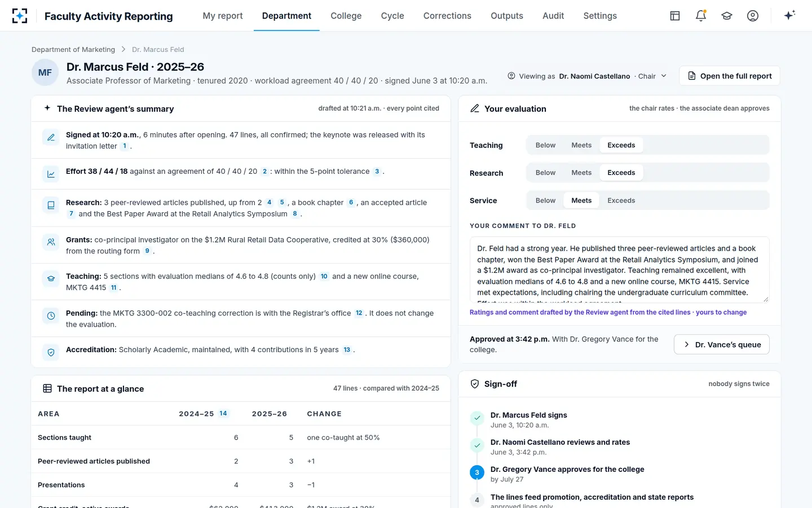Rate Service as Exceeds

coord(621,200)
